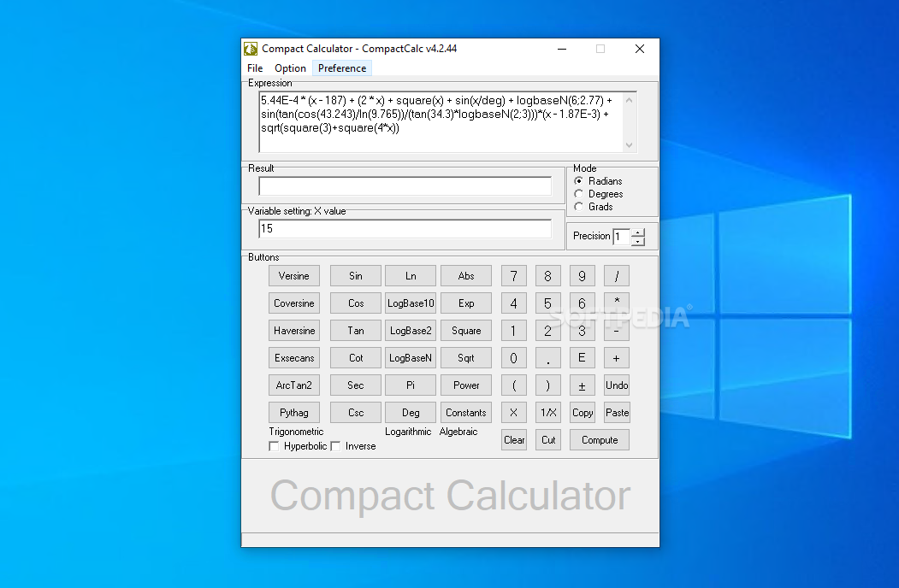This screenshot has height=588, width=899.
Task: Click the Power button
Action: [466, 385]
